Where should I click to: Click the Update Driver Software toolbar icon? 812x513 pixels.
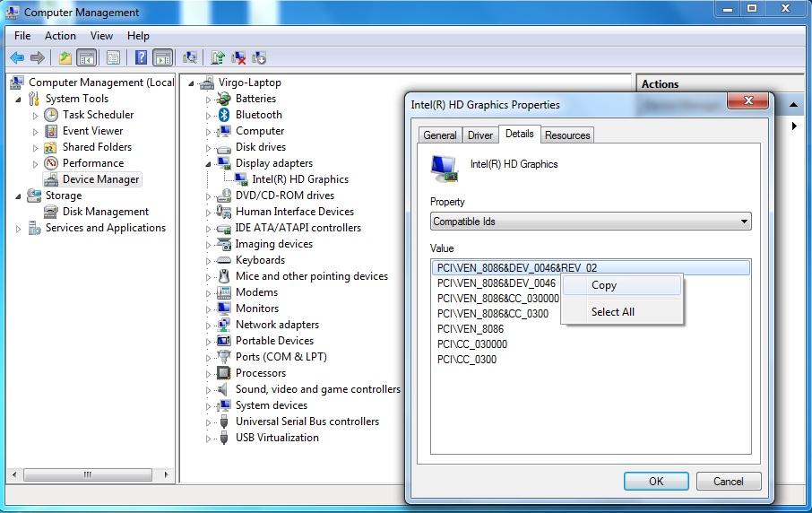(218, 57)
